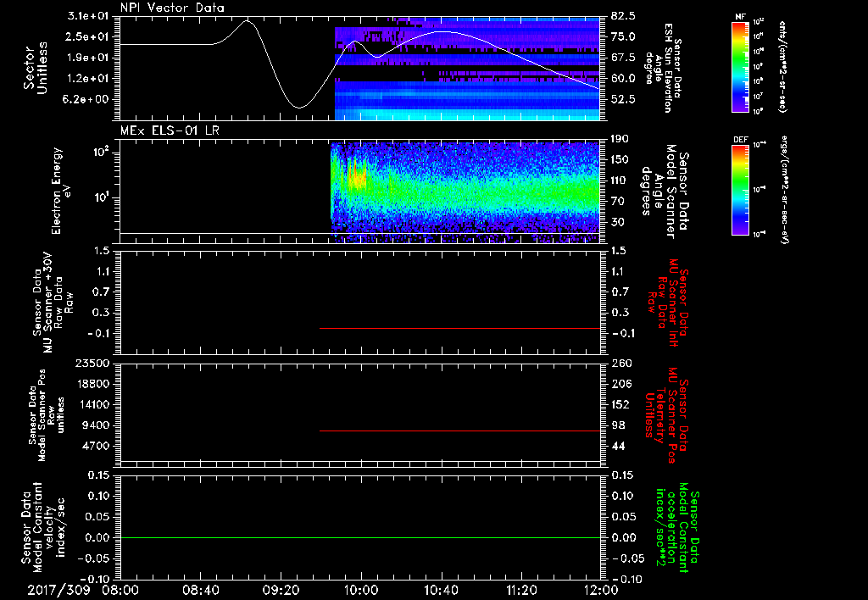Click the NF flux color bar
Viewport: 868px width, 600px height.
click(x=741, y=66)
